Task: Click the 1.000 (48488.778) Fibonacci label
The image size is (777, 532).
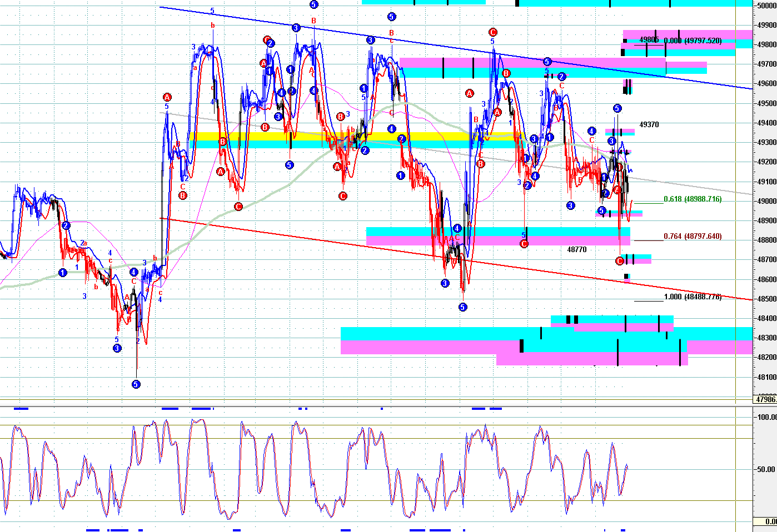Action: point(693,297)
